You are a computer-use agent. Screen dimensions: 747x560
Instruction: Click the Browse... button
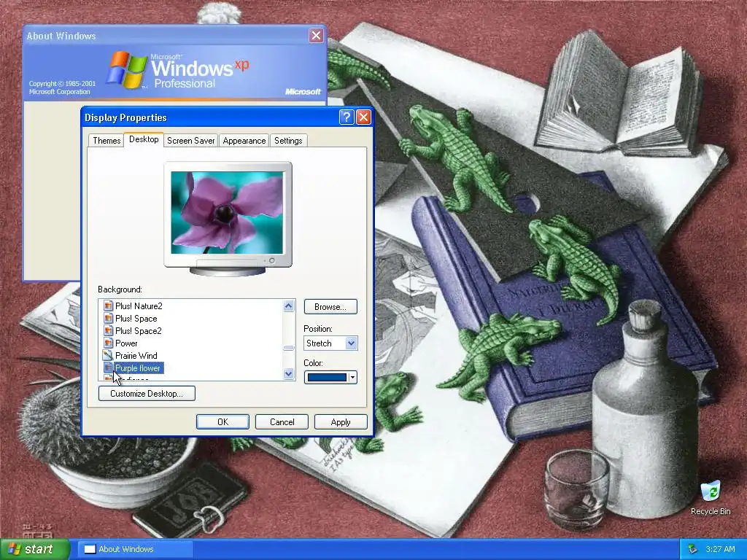point(330,307)
